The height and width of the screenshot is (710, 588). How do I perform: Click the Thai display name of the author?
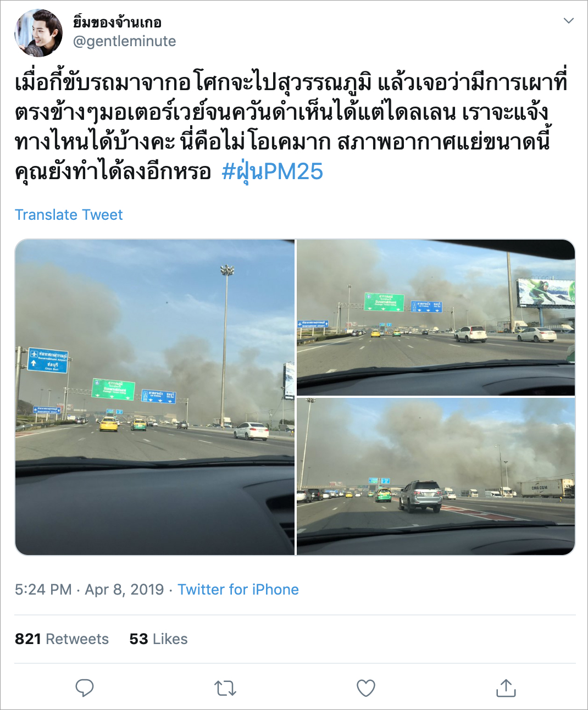pos(117,22)
